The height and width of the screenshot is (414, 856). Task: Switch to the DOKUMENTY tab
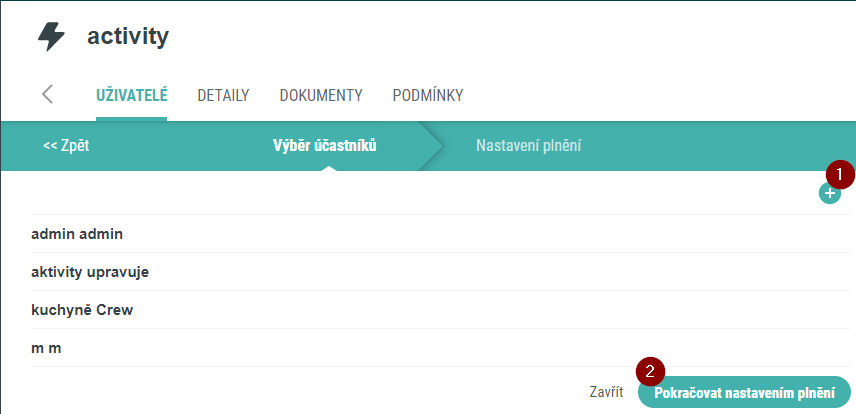coord(321,96)
